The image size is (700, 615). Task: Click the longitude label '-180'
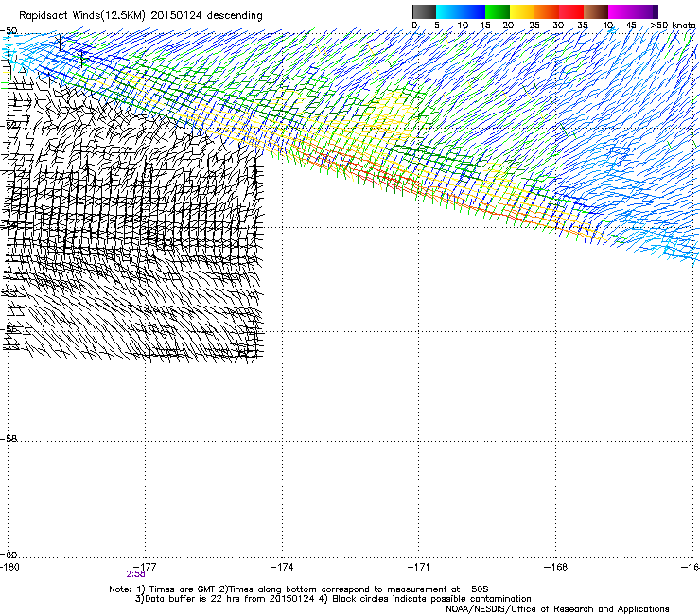click(9, 567)
